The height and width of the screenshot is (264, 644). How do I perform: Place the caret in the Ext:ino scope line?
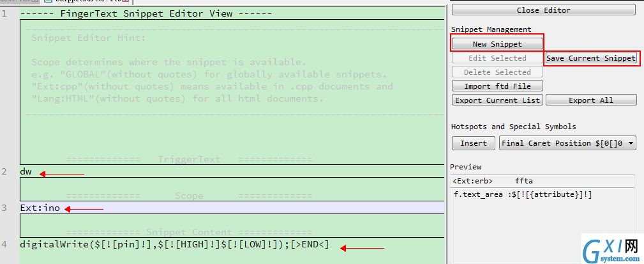[232, 208]
